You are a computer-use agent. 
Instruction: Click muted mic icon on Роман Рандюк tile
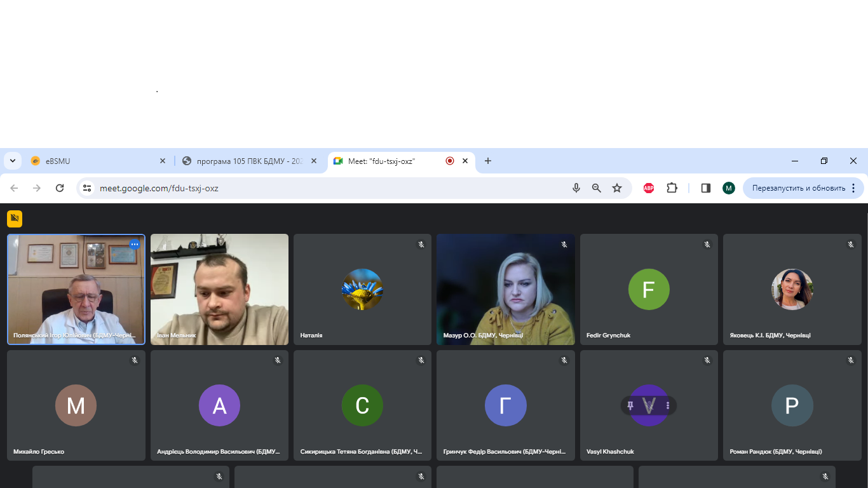click(x=851, y=360)
